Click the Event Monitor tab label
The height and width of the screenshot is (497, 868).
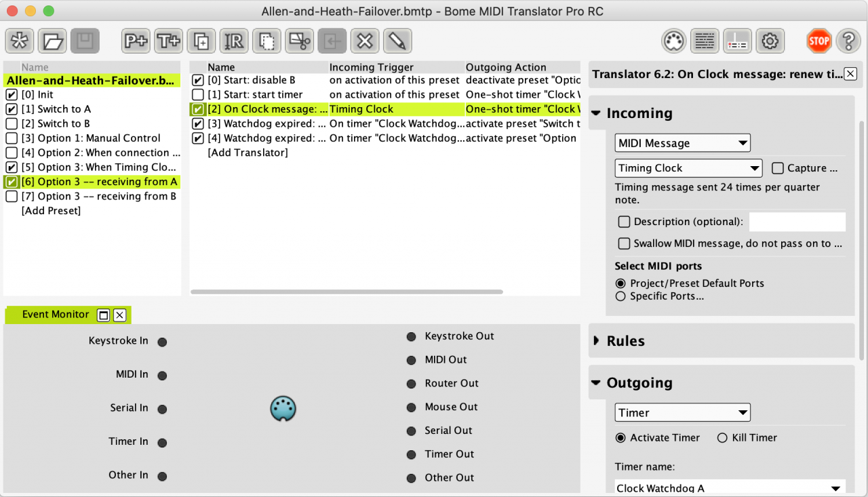pyautogui.click(x=56, y=315)
